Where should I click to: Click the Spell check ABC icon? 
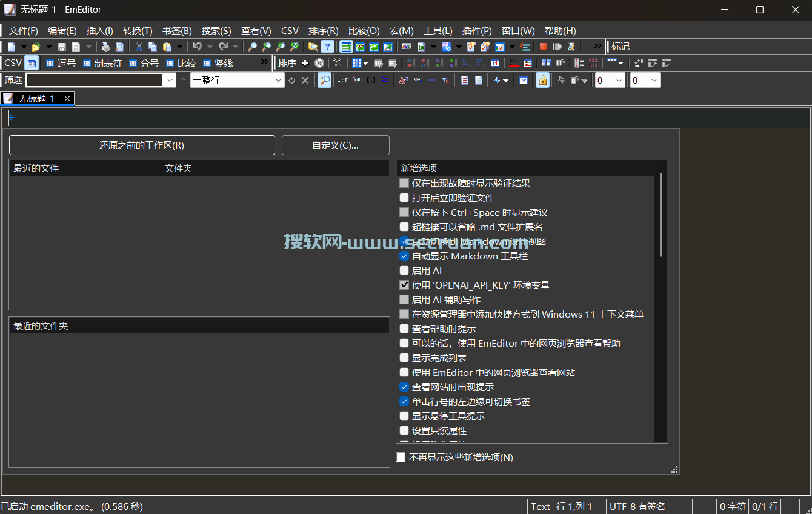point(406,47)
